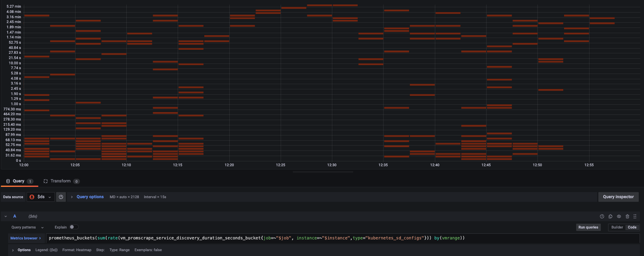Click 'Step:' option text
The width and height of the screenshot is (644, 256).
click(x=100, y=250)
